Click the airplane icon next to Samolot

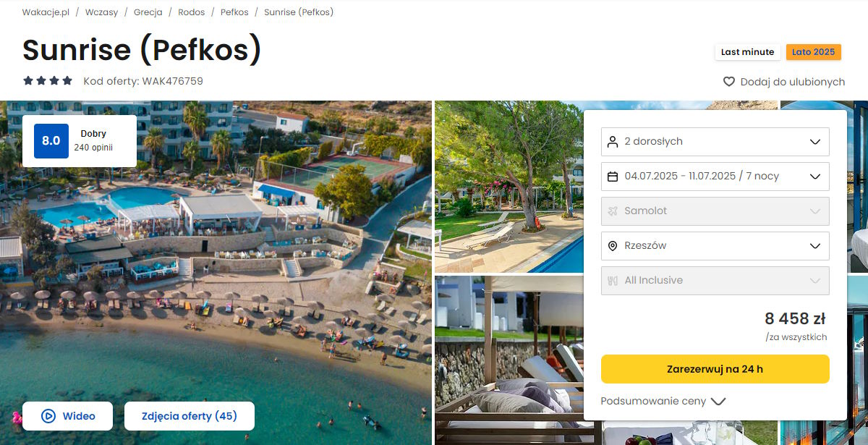(x=613, y=211)
